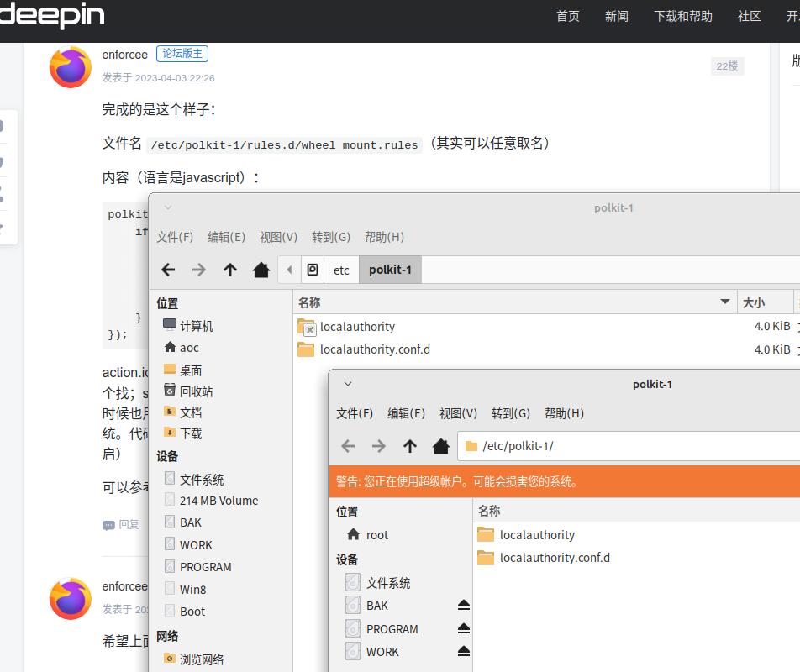Click 名称 column header in root window

tap(637, 511)
